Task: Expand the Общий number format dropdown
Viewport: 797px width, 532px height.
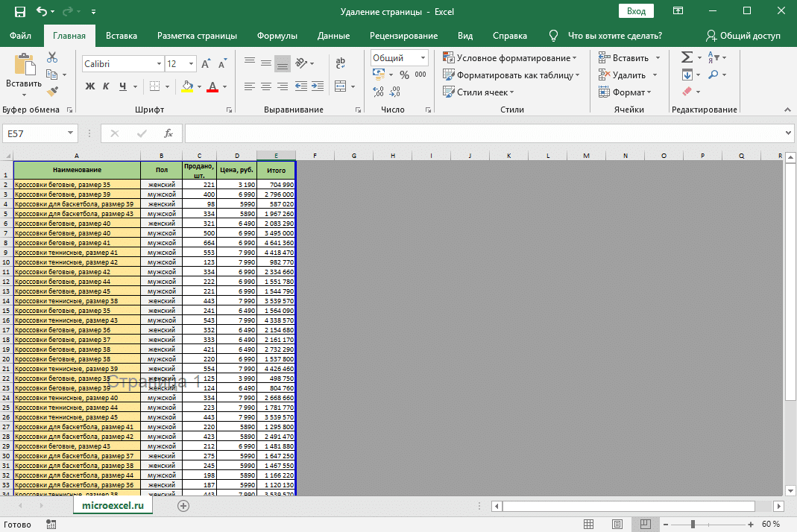Action: click(423, 58)
